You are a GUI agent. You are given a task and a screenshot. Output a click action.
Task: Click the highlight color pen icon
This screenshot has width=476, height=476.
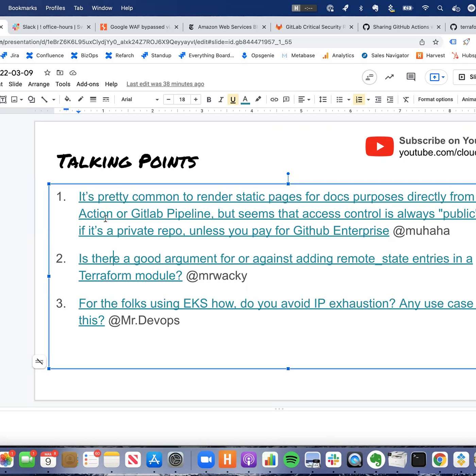click(258, 99)
